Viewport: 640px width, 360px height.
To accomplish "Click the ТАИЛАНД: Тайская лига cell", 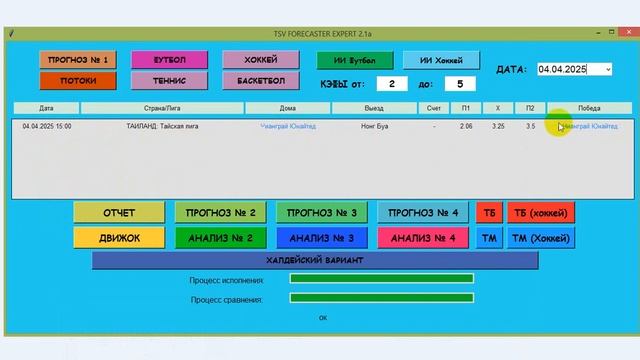I will (162, 127).
